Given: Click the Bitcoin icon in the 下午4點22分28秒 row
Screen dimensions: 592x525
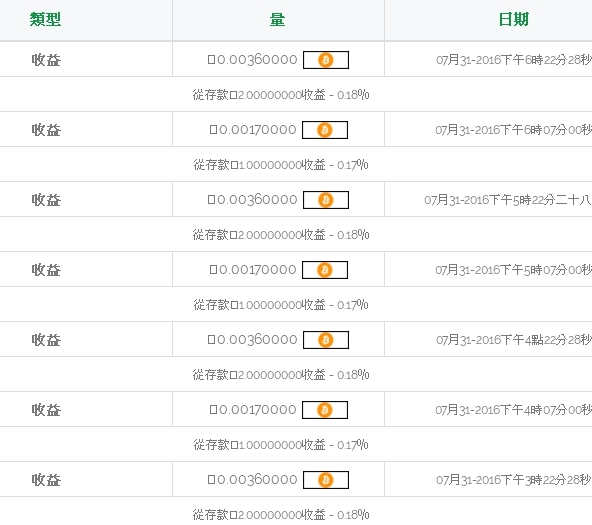Looking at the screenshot, I should click(x=326, y=340).
